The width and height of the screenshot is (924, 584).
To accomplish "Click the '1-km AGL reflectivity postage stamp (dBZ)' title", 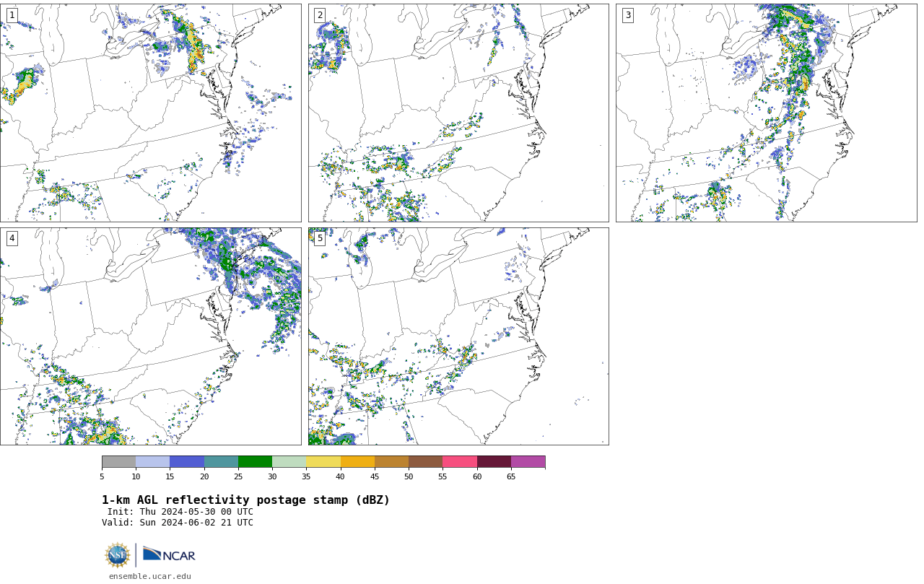I will tap(245, 500).
